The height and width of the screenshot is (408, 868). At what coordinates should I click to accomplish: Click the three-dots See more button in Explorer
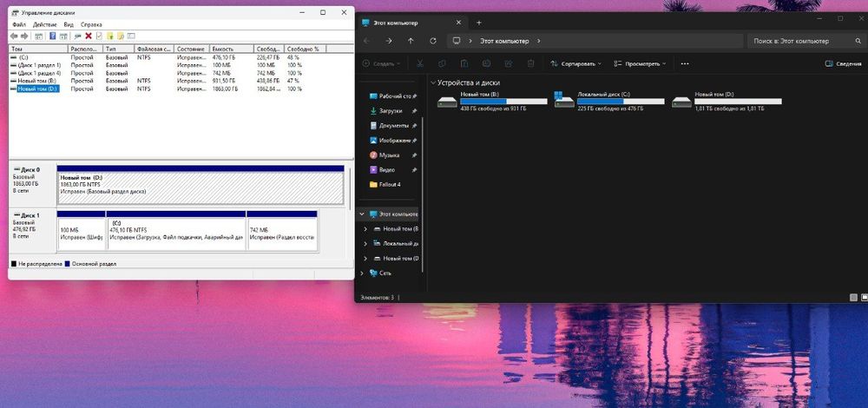click(685, 63)
